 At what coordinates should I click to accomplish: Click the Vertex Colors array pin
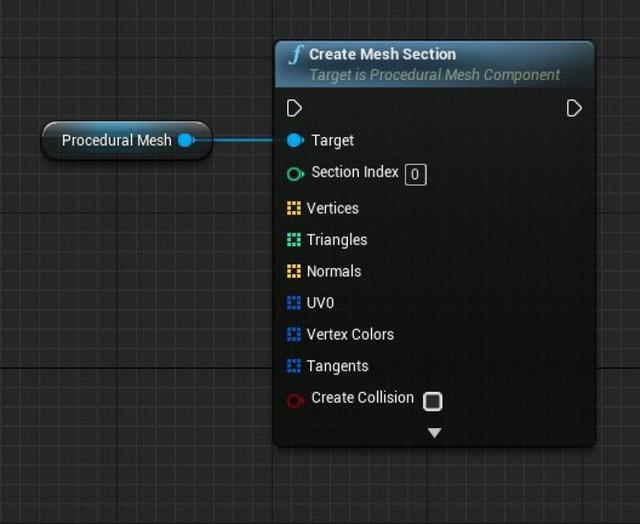pyautogui.click(x=294, y=334)
